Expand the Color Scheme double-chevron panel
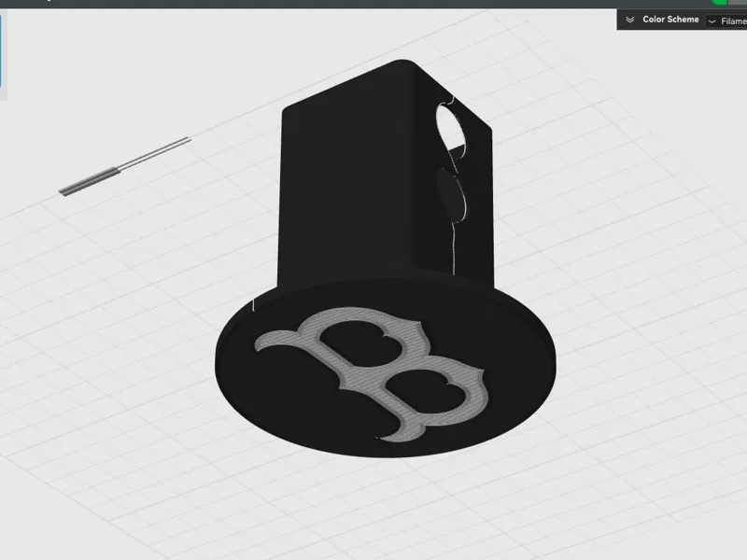Image resolution: width=747 pixels, height=560 pixels. point(629,20)
